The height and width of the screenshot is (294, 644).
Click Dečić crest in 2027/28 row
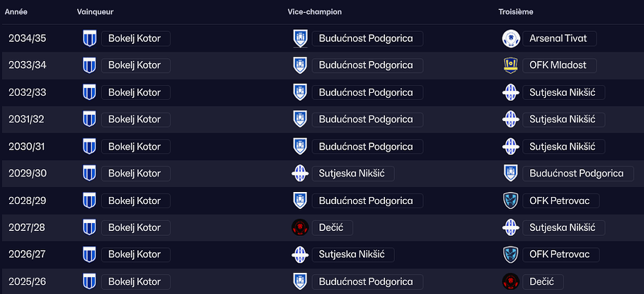300,227
